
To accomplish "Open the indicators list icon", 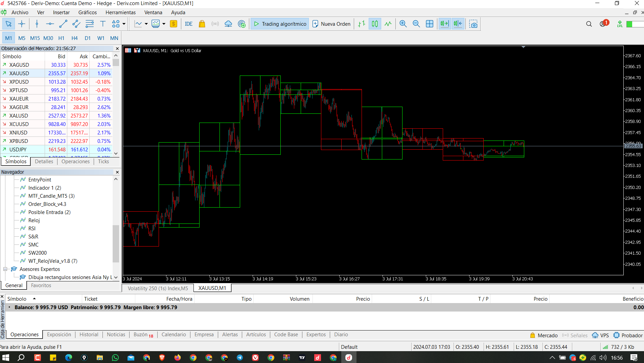I will 156,24.
